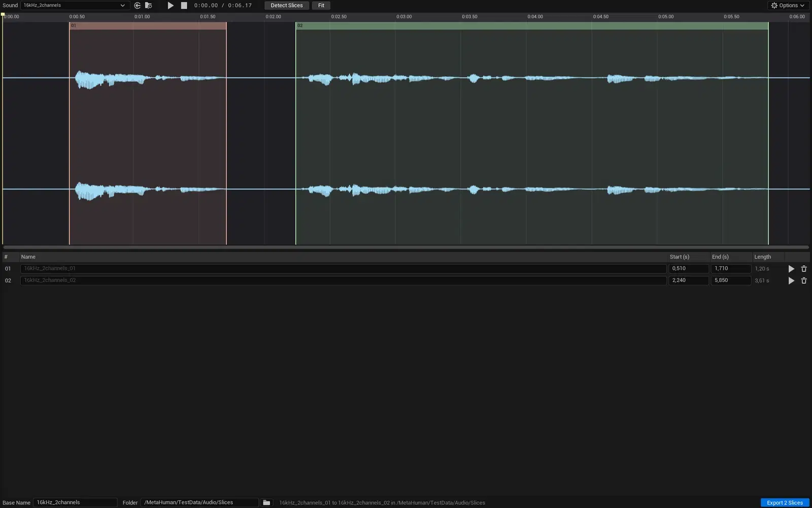The image size is (812, 508).
Task: Edit Start value 2,240 of slice 02
Action: click(x=689, y=280)
